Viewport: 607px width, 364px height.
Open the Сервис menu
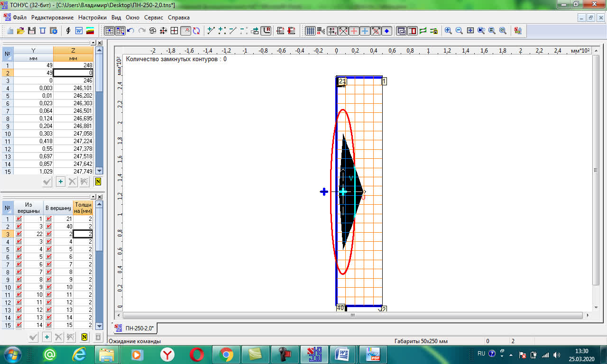(154, 18)
